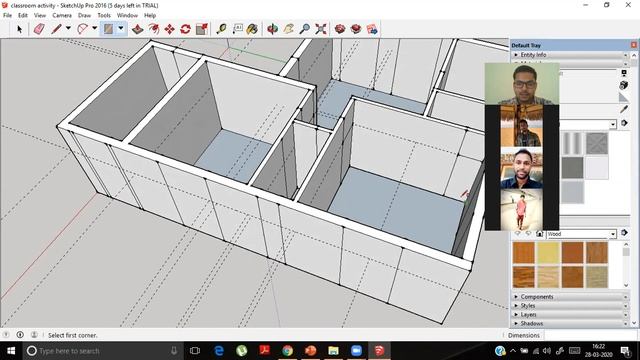Select the Offset tool
Image resolution: width=640 pixels, height=360 pixels.
[154, 29]
